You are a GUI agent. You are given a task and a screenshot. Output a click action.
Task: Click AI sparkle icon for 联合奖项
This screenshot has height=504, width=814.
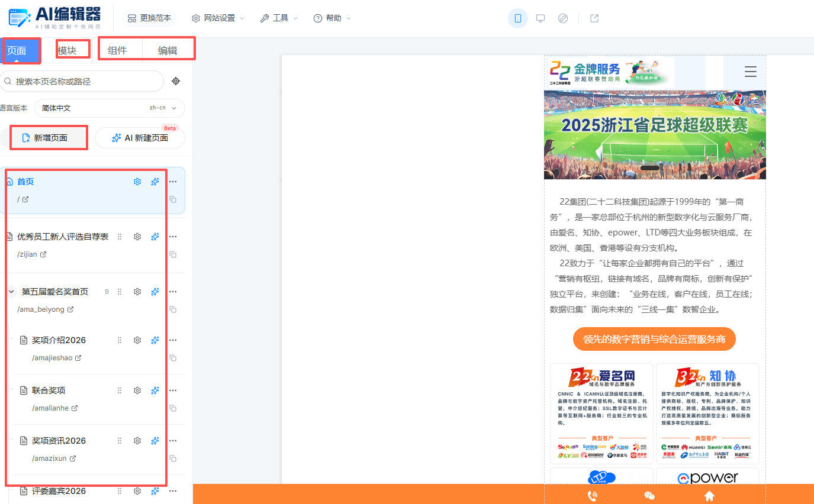pyautogui.click(x=155, y=390)
